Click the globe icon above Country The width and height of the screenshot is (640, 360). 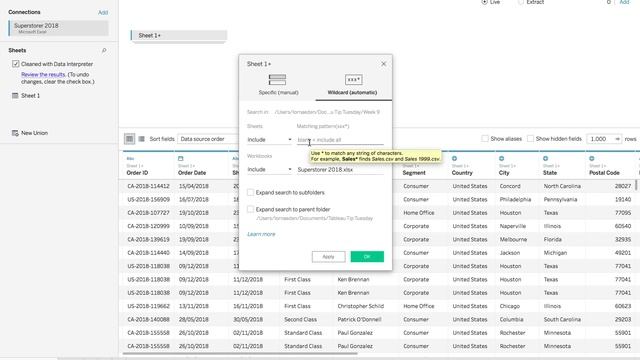pos(454,158)
